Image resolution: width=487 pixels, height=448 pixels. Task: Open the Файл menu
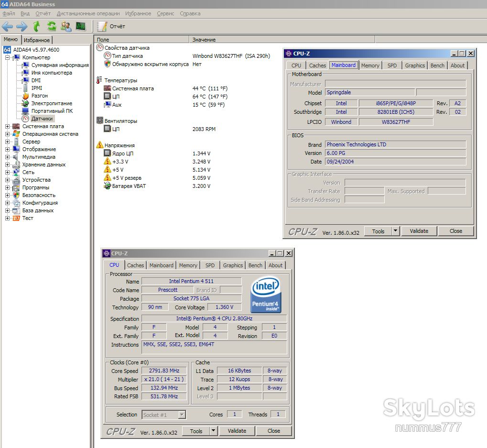[x=9, y=13]
